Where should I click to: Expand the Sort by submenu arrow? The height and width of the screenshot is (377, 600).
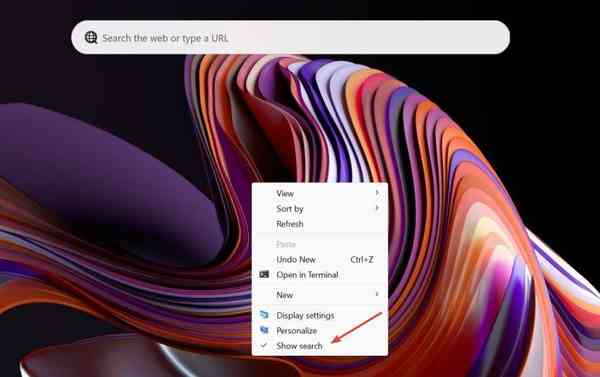coord(377,208)
